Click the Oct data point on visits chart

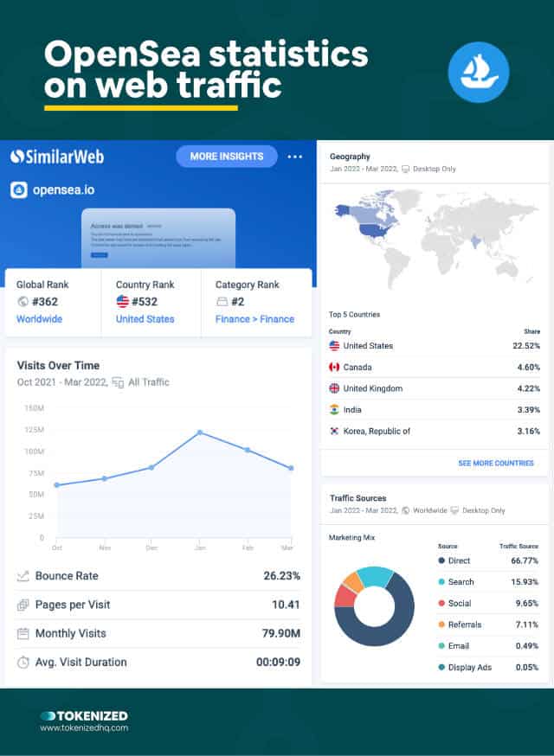(x=57, y=485)
